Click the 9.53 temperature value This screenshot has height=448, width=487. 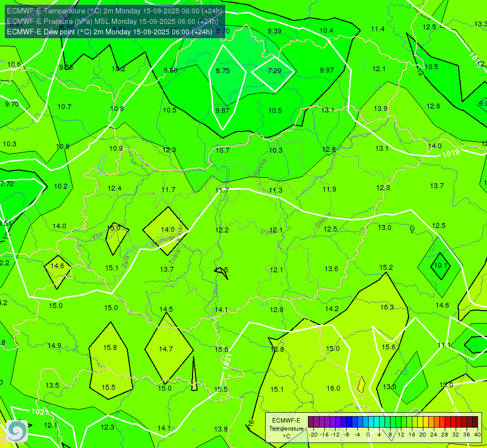pos(66,68)
